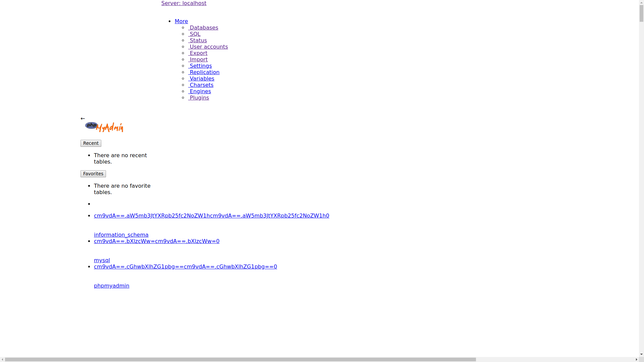
Task: Open the phpmyadmin database
Action: 111,286
